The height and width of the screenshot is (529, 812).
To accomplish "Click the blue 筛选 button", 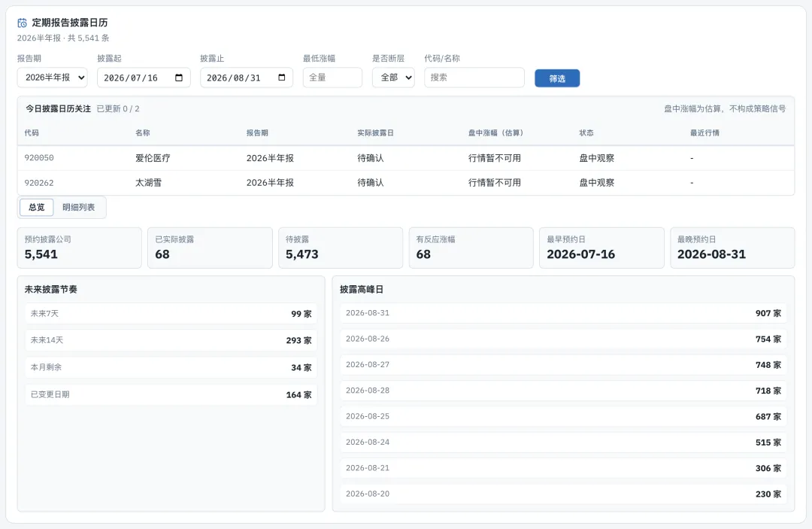I will tap(557, 78).
